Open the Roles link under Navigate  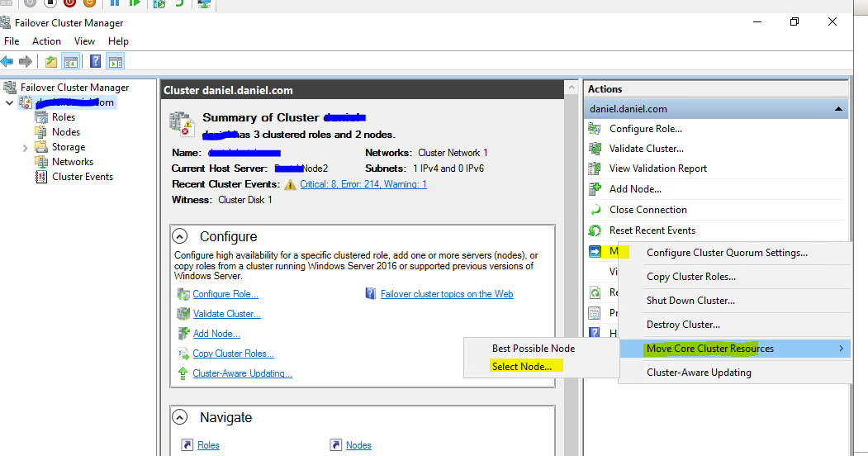coord(208,445)
